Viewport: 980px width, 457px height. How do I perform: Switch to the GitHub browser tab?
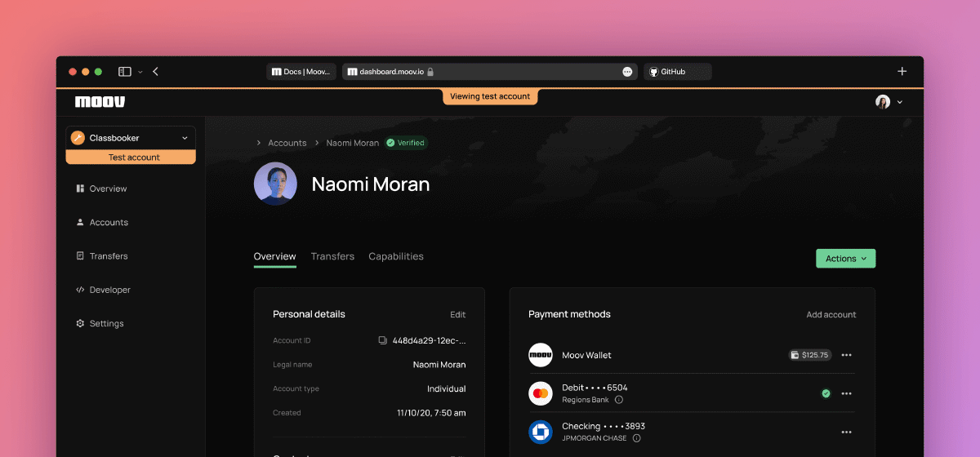click(x=677, y=72)
